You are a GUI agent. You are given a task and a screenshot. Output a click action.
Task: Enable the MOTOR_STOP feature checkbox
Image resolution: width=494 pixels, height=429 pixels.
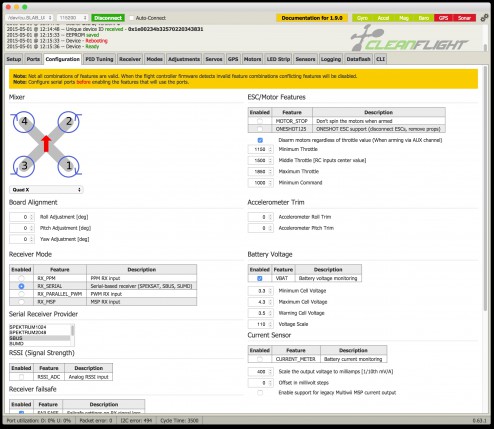click(x=260, y=121)
